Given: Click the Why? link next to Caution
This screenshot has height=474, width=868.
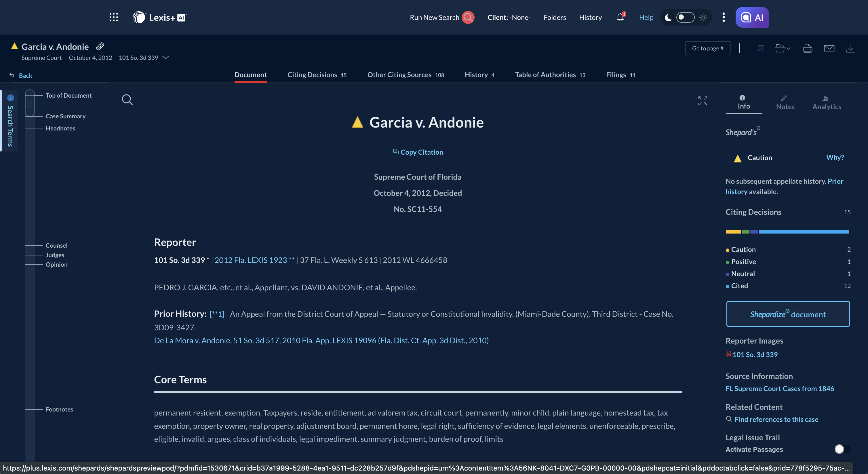Looking at the screenshot, I should pyautogui.click(x=835, y=158).
